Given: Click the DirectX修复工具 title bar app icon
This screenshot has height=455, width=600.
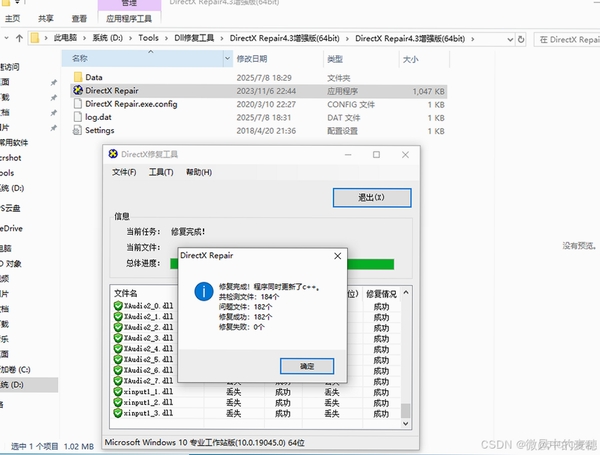Looking at the screenshot, I should [113, 154].
